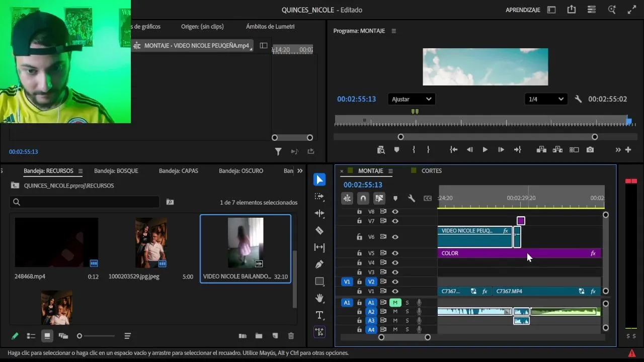Select the Razor tool

pyautogui.click(x=319, y=230)
